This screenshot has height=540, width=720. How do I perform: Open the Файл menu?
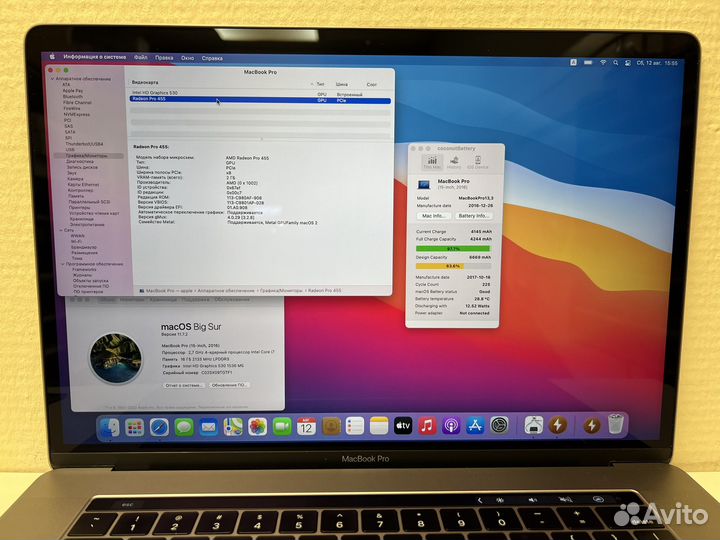[x=141, y=57]
